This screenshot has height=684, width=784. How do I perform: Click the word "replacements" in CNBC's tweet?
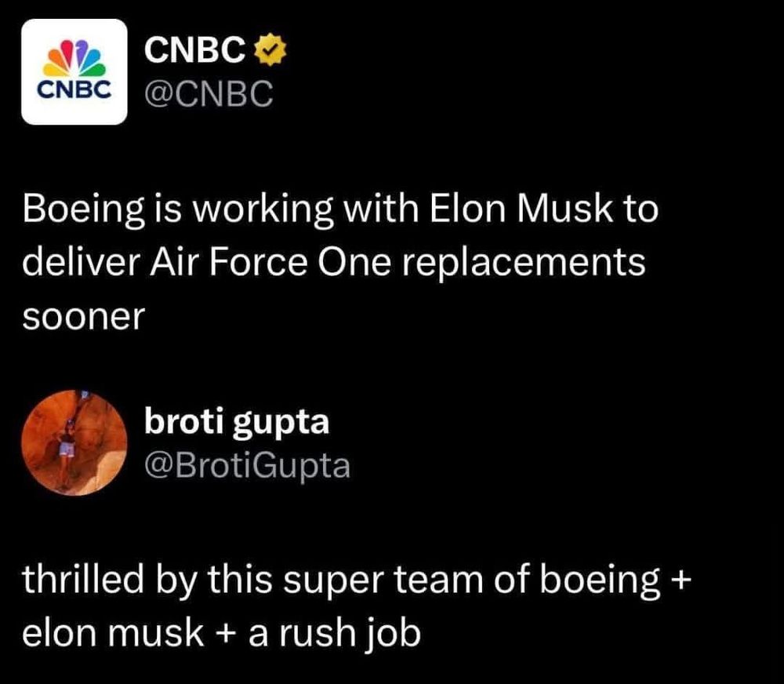[523, 264]
